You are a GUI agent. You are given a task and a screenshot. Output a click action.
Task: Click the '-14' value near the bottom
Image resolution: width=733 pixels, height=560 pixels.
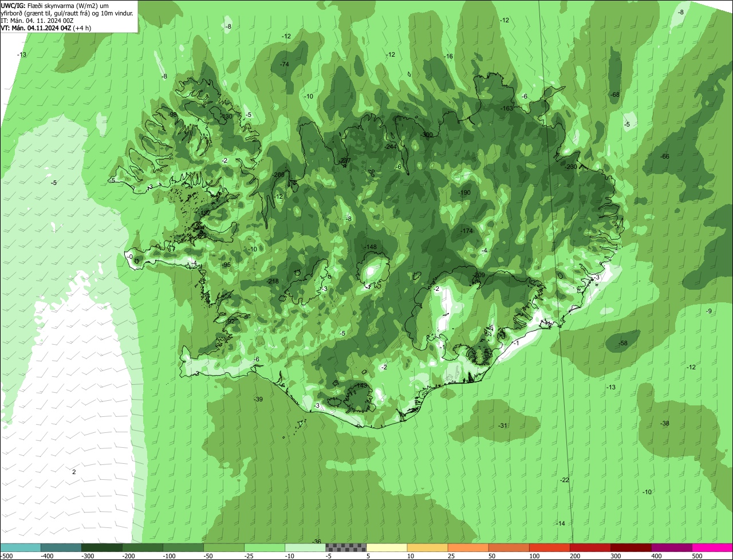pyautogui.click(x=561, y=524)
